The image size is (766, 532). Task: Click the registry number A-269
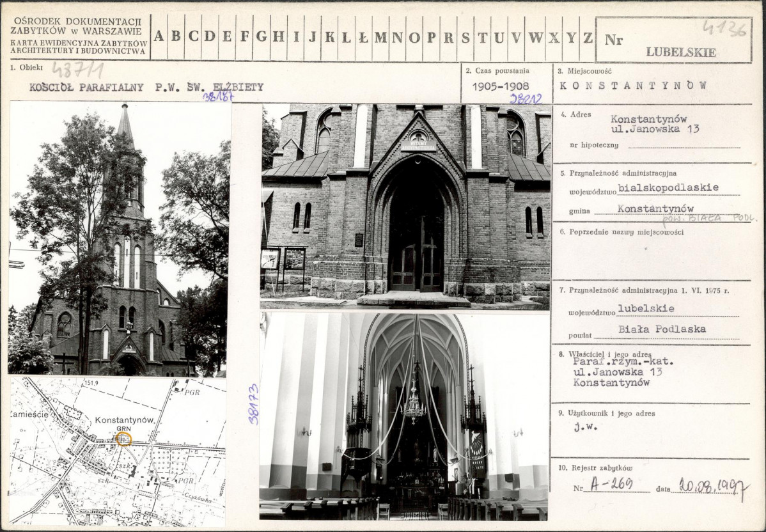tap(611, 484)
